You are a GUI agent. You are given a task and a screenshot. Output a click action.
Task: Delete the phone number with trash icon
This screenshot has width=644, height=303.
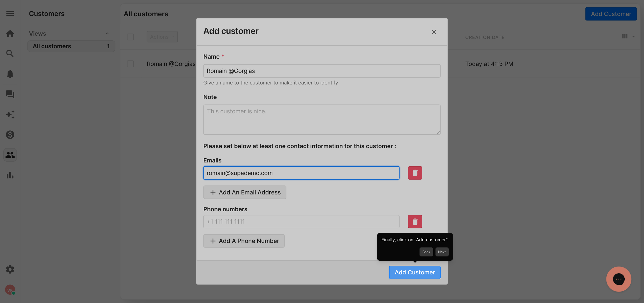click(x=415, y=222)
